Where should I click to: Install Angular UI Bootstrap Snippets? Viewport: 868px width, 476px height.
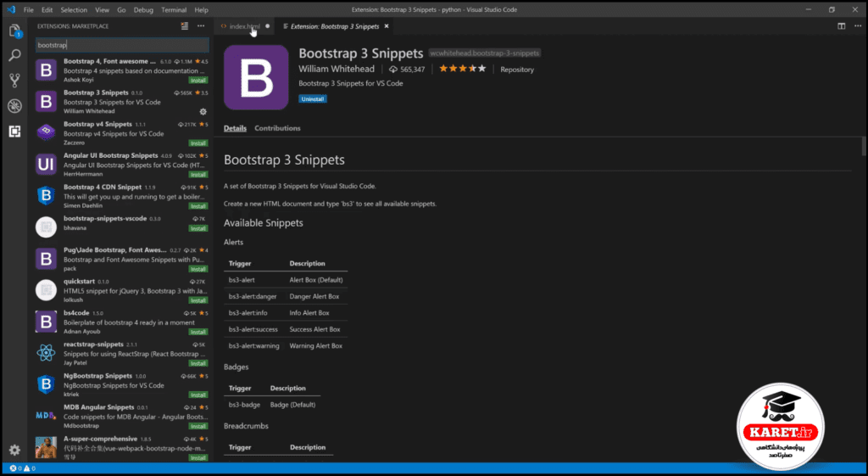click(198, 175)
